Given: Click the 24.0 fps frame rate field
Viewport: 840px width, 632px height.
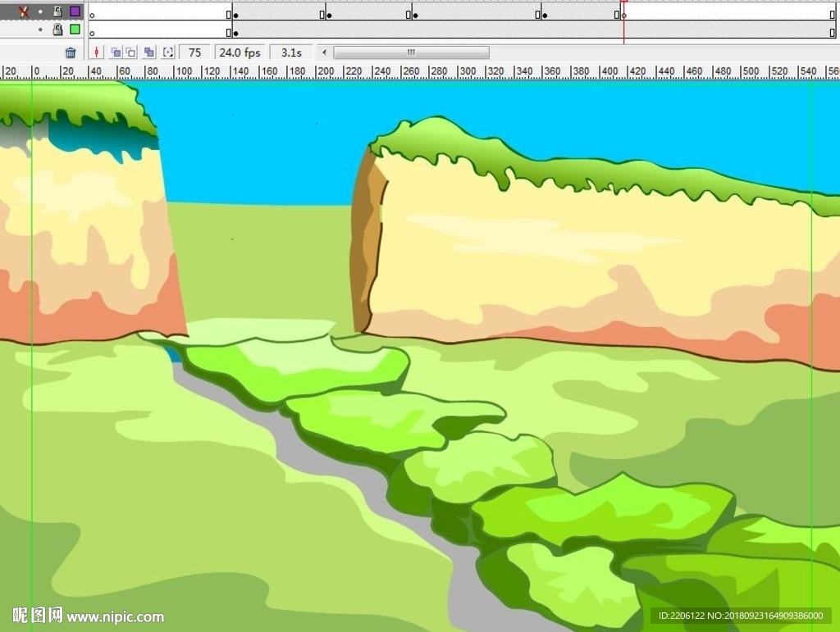Looking at the screenshot, I should point(240,52).
